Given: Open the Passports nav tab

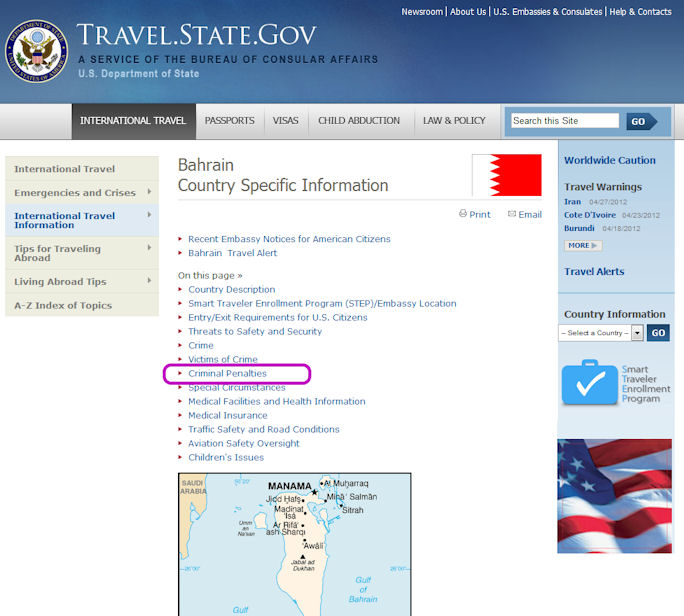Looking at the screenshot, I should point(230,121).
